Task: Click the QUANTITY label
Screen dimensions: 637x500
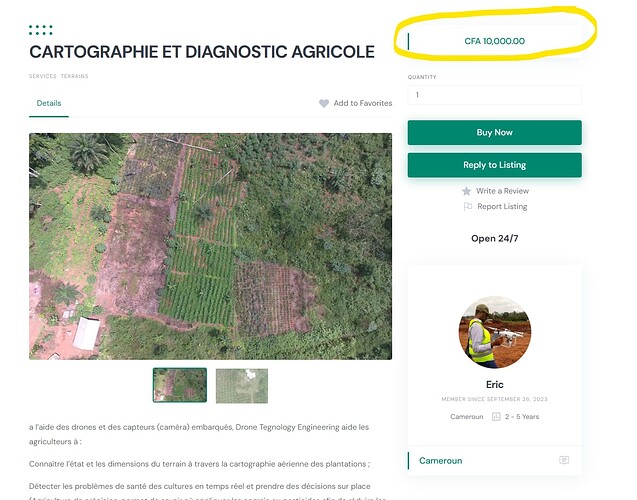Action: [x=422, y=77]
